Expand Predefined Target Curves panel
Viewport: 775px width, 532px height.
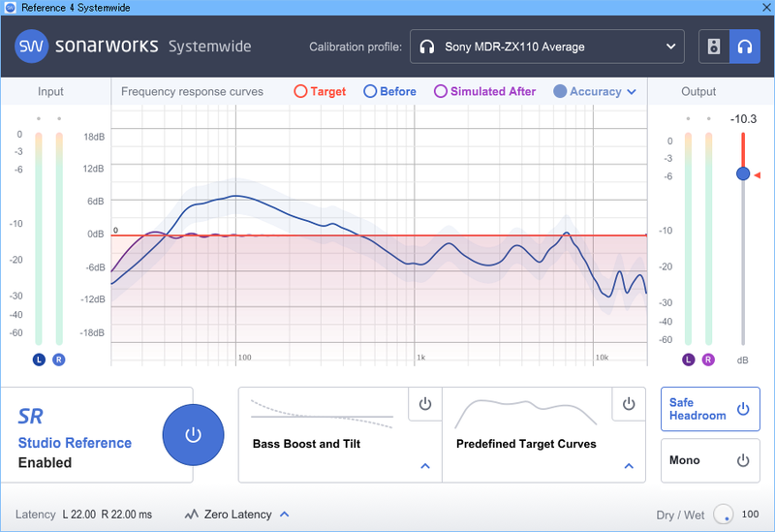pos(629,466)
